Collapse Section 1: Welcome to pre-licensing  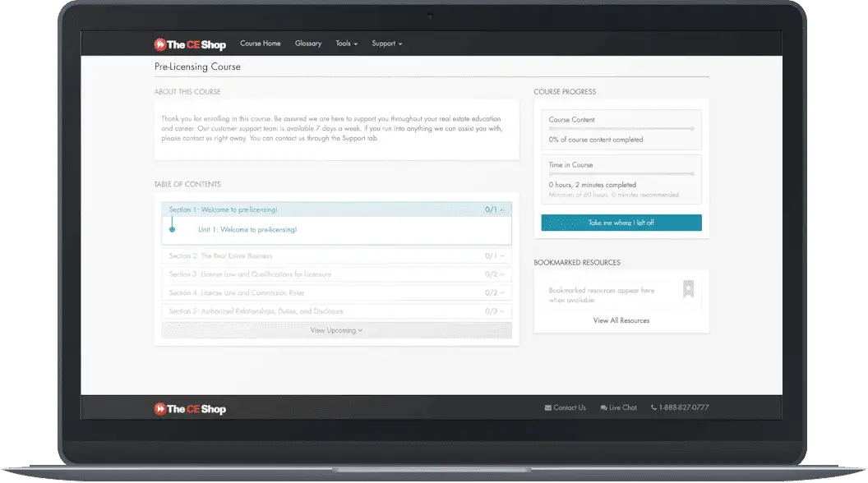pyautogui.click(x=336, y=210)
